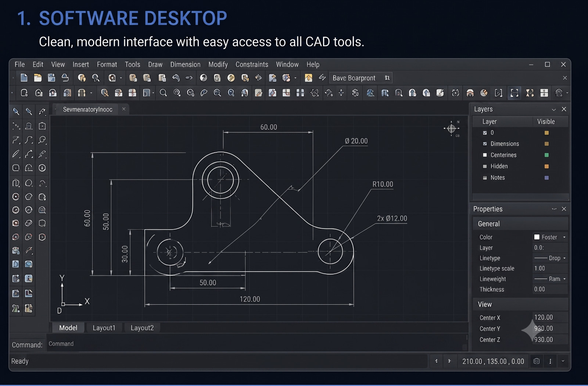This screenshot has width=588, height=386.
Task: Click the New file icon in toolbar
Action: click(x=24, y=78)
